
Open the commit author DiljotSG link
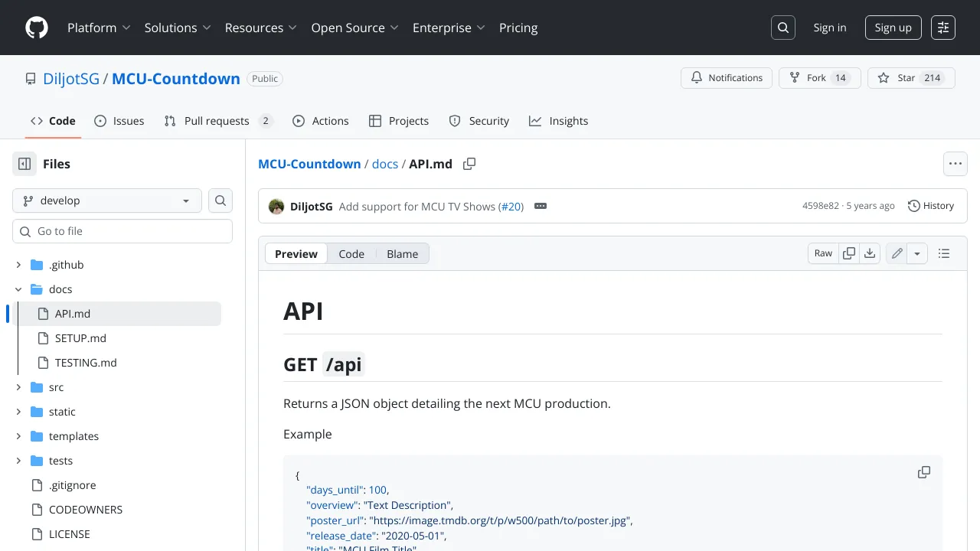click(312, 206)
